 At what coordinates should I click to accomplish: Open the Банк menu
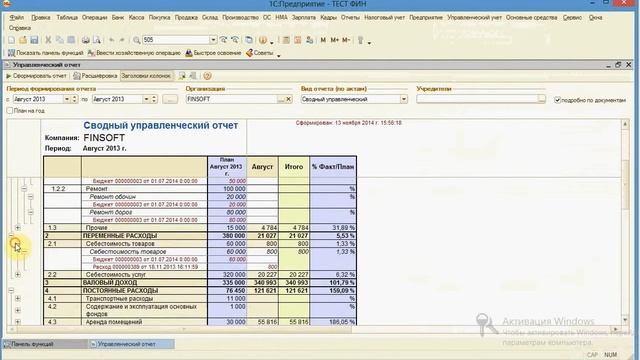click(x=118, y=18)
